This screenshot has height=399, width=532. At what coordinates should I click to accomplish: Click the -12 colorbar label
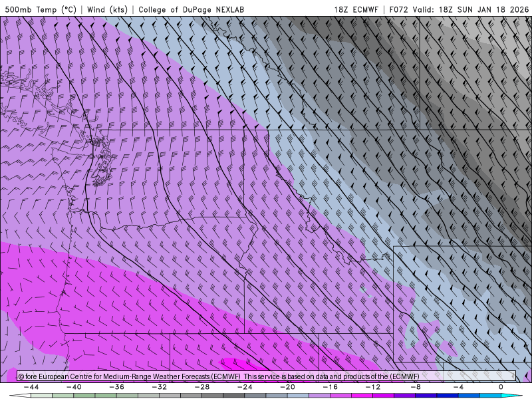(x=373, y=387)
